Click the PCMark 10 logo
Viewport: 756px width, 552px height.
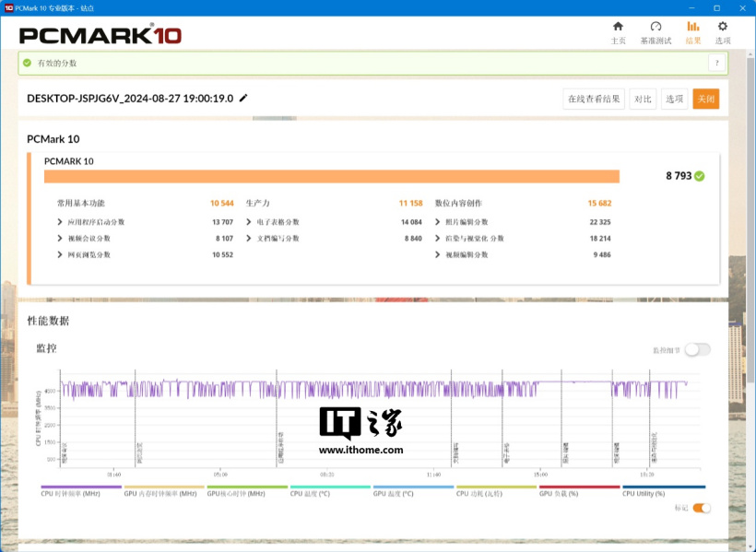(x=100, y=35)
